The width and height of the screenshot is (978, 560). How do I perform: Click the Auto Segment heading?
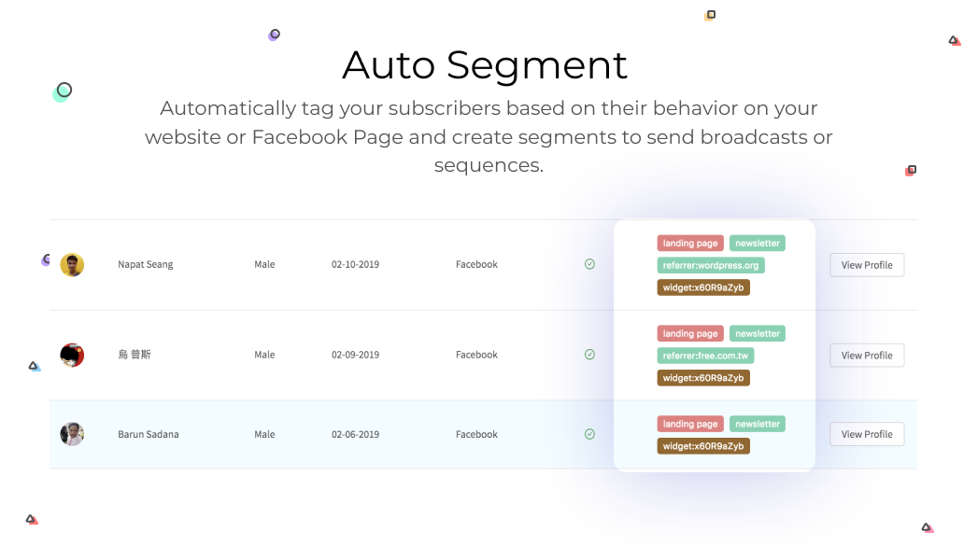coord(485,64)
